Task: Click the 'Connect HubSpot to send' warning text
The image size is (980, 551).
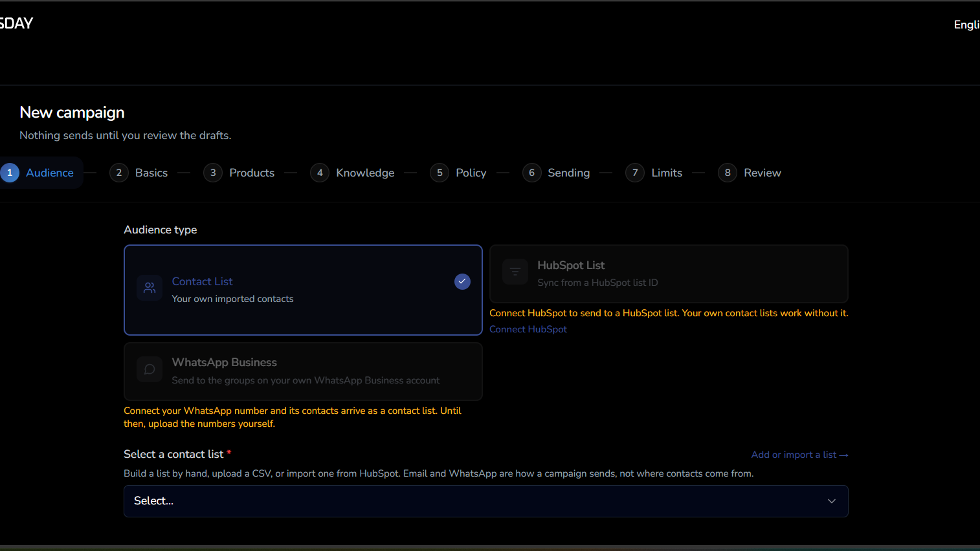Action: tap(669, 313)
